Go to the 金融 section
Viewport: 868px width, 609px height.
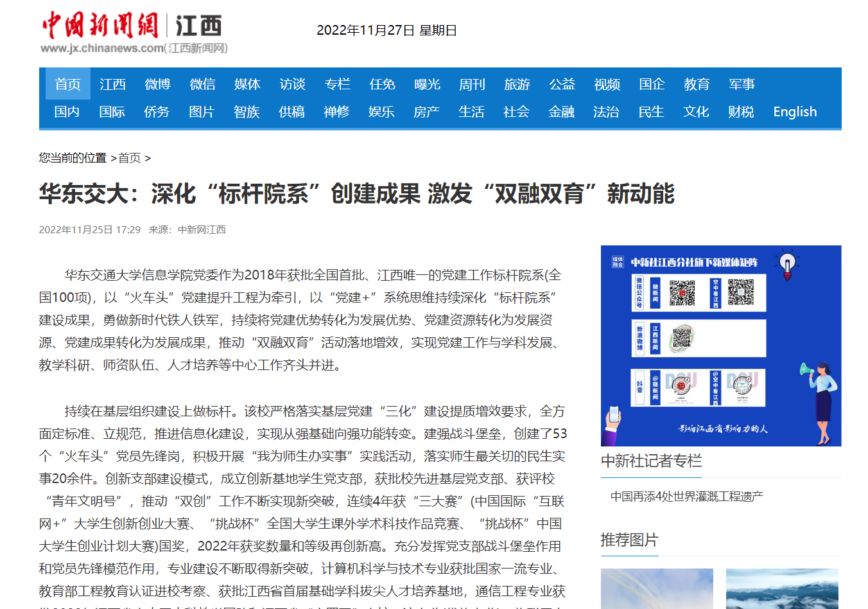(561, 112)
